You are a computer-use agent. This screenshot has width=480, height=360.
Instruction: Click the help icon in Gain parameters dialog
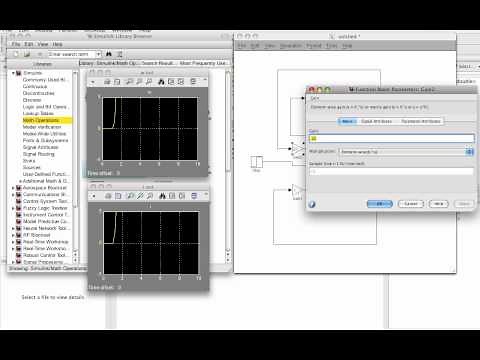(312, 204)
